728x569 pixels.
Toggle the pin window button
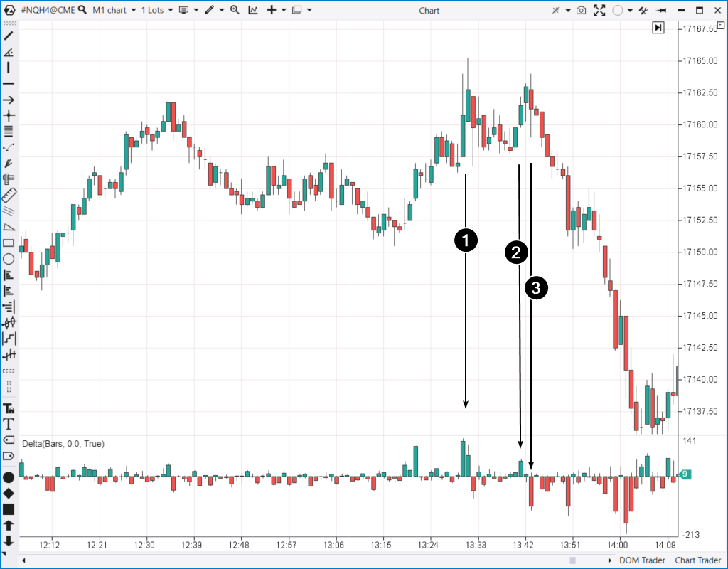[661, 10]
